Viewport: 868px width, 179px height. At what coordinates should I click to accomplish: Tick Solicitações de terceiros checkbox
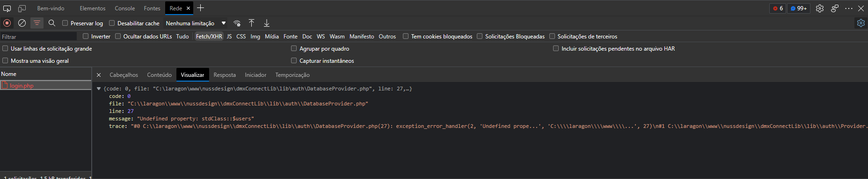coord(552,36)
